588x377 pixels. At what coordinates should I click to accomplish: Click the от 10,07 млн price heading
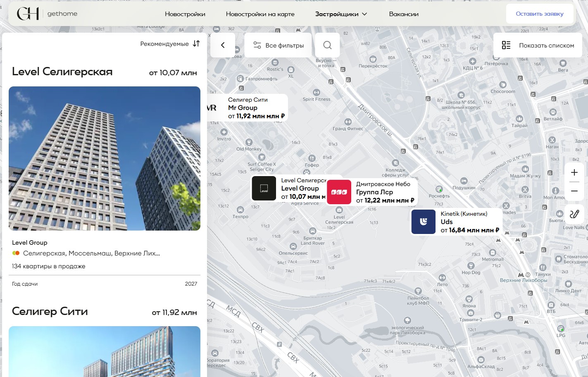(x=173, y=73)
